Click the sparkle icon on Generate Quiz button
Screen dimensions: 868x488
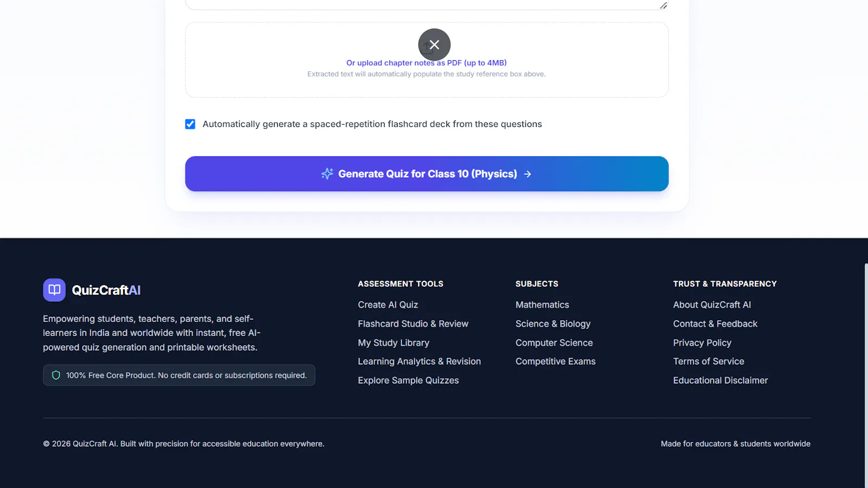(327, 174)
